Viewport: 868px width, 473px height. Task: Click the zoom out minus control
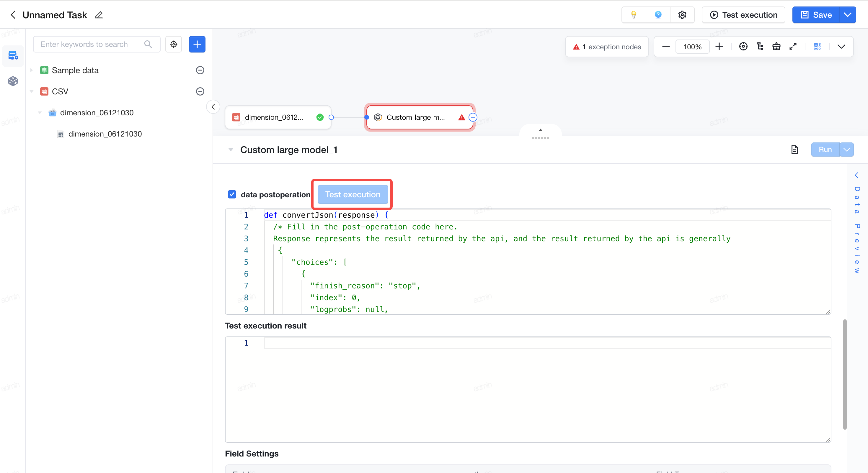665,47
